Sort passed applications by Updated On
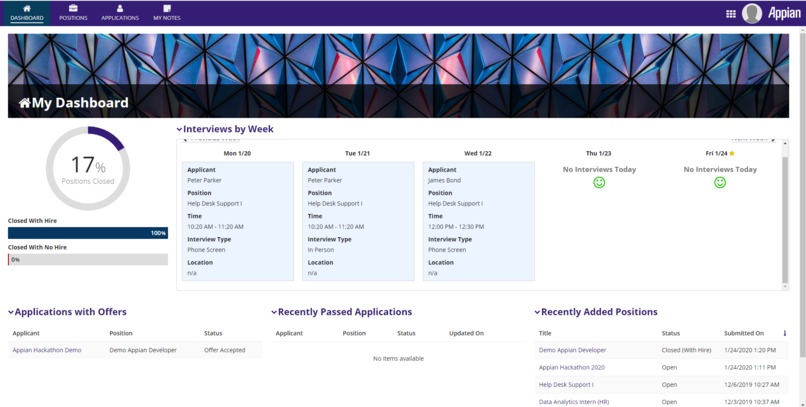The width and height of the screenshot is (806, 407). 466,334
